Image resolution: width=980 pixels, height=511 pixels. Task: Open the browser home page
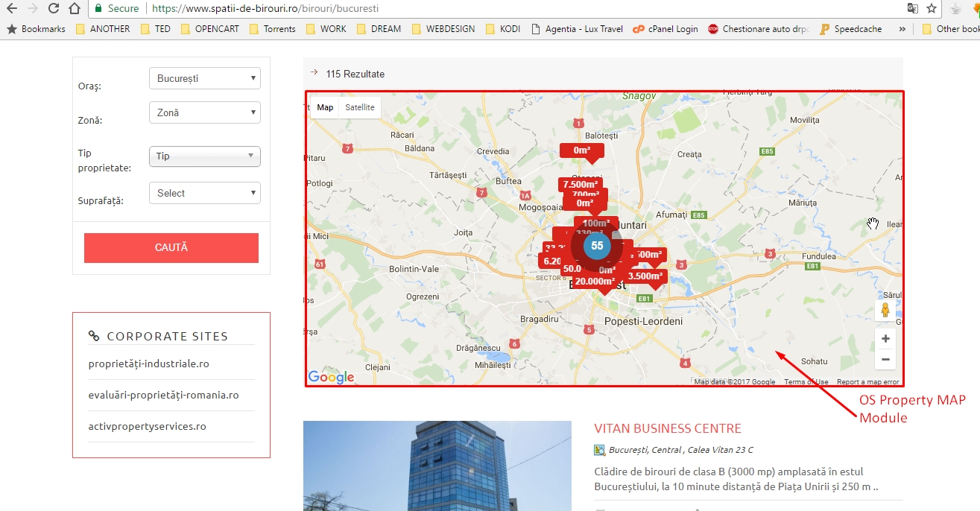pyautogui.click(x=74, y=9)
